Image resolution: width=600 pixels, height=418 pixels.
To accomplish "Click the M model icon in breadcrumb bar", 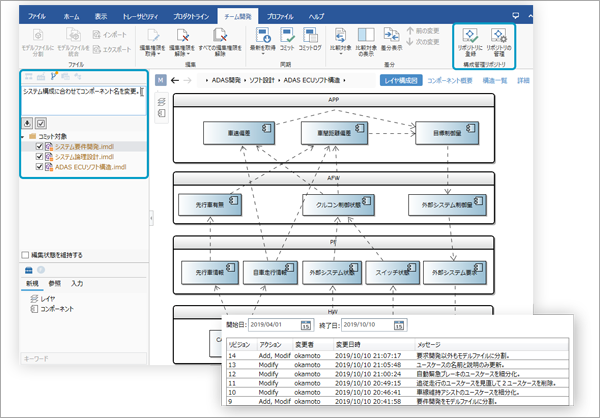I will [x=161, y=80].
